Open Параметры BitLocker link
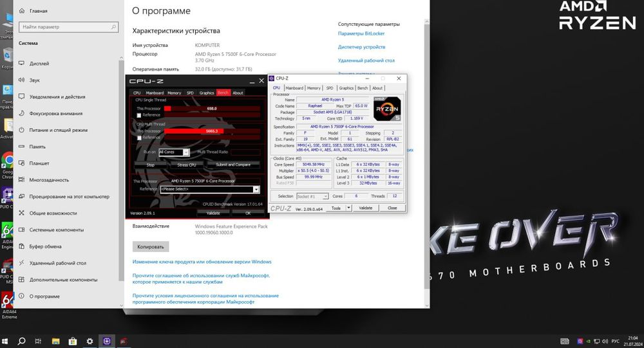 point(361,33)
